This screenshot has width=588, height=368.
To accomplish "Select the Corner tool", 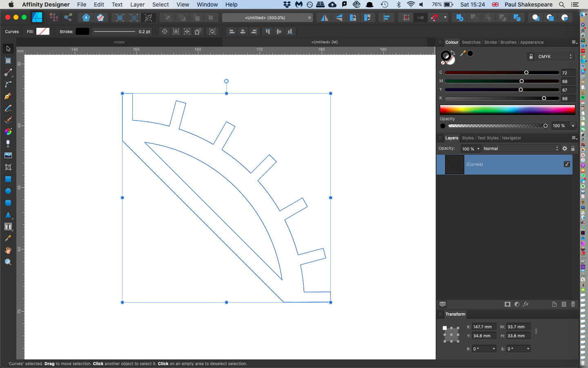I will pos(8,84).
